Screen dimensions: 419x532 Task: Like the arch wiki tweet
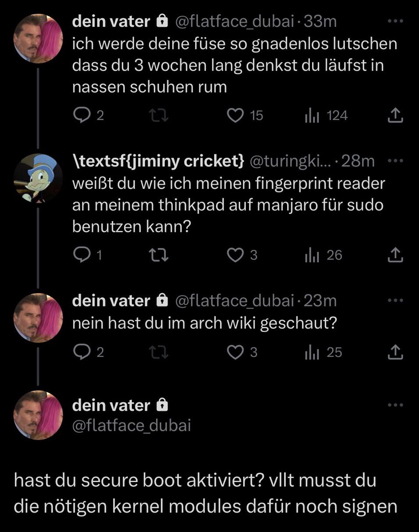pos(236,352)
